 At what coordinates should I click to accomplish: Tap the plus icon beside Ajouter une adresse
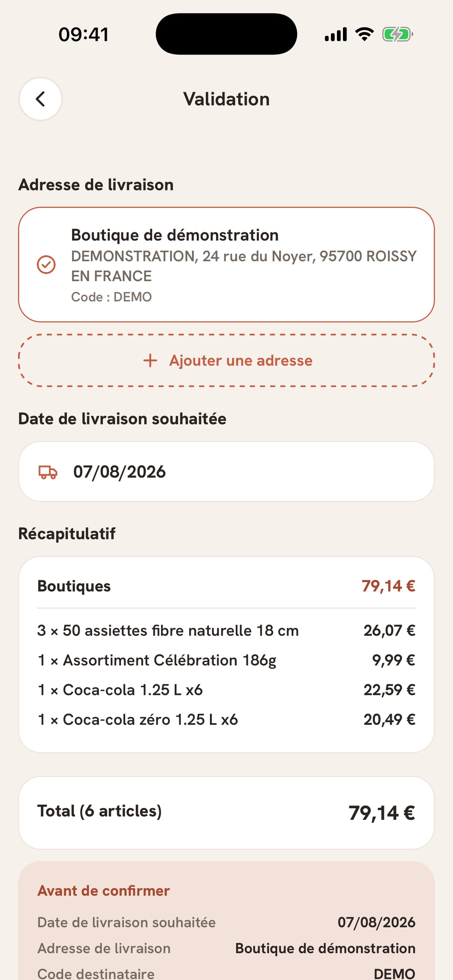coord(150,360)
